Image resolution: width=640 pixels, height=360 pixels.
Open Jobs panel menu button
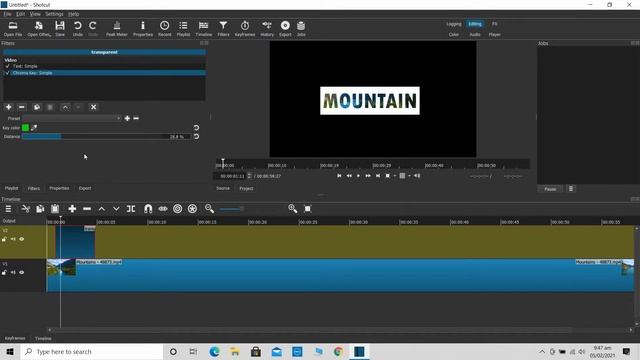[571, 189]
